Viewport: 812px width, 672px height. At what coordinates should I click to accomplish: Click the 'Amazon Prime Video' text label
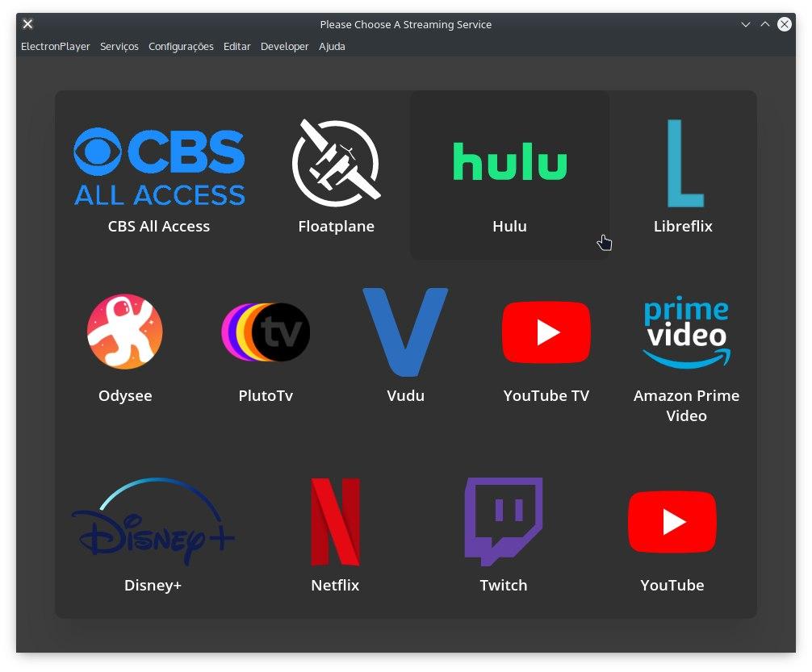tap(686, 405)
